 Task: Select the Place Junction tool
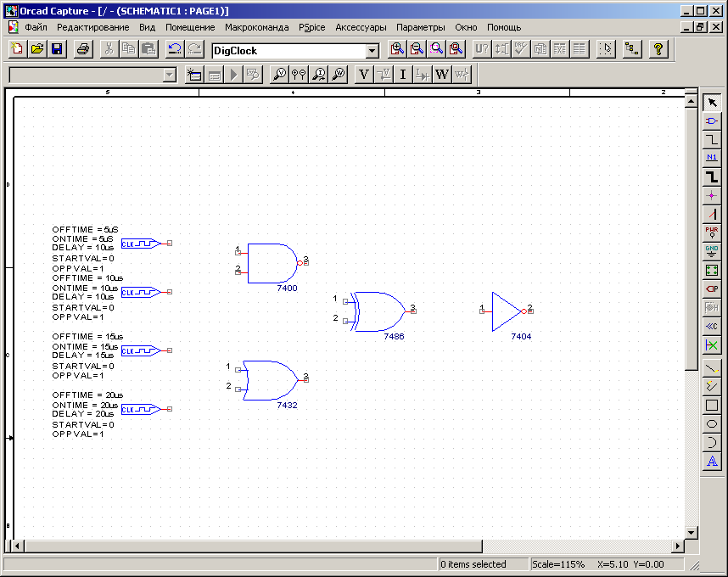712,195
